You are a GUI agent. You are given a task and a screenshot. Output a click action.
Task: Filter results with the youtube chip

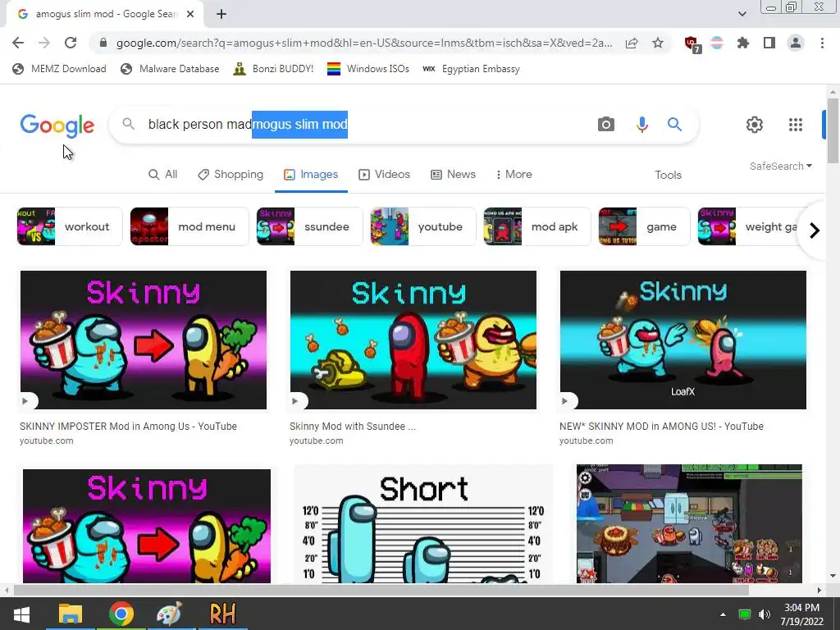(423, 226)
